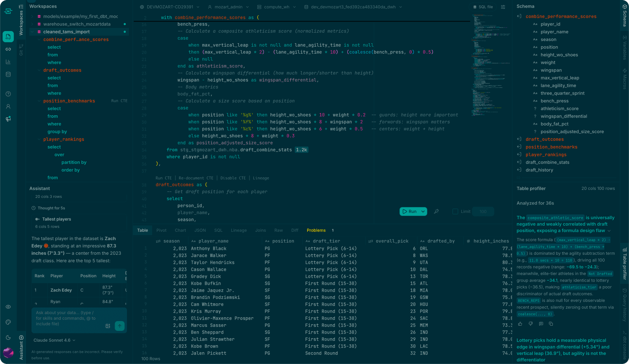Switch to the Lineage results tab
Screen dimensions: 629x364
pyautogui.click(x=239, y=230)
